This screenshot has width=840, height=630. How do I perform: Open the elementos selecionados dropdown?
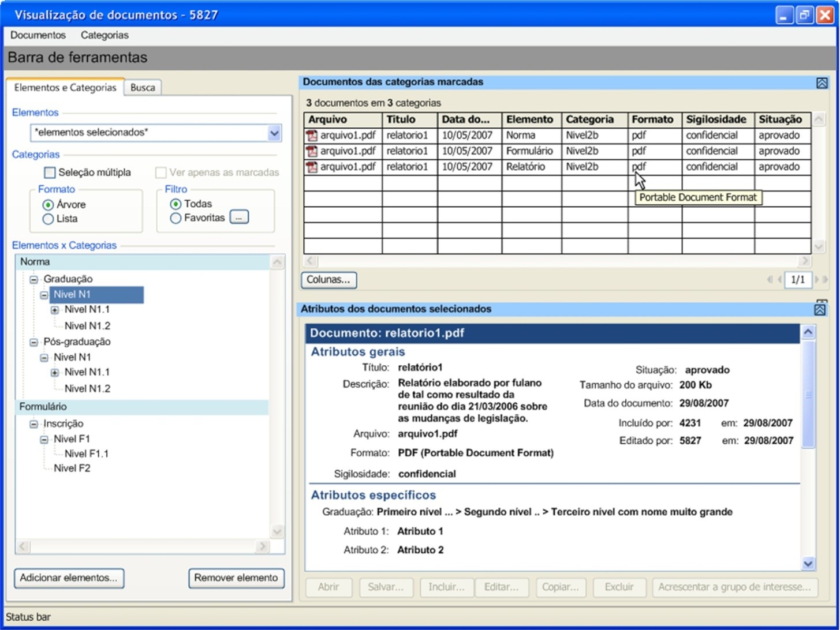(x=274, y=133)
